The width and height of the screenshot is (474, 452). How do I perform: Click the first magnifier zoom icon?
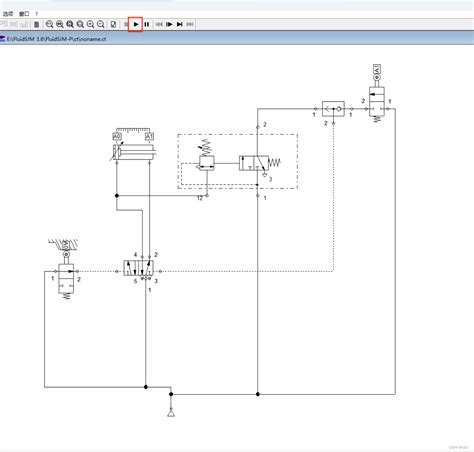click(50, 24)
